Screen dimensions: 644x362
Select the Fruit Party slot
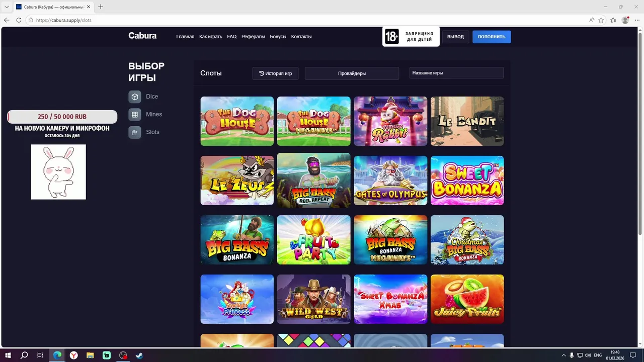point(313,240)
